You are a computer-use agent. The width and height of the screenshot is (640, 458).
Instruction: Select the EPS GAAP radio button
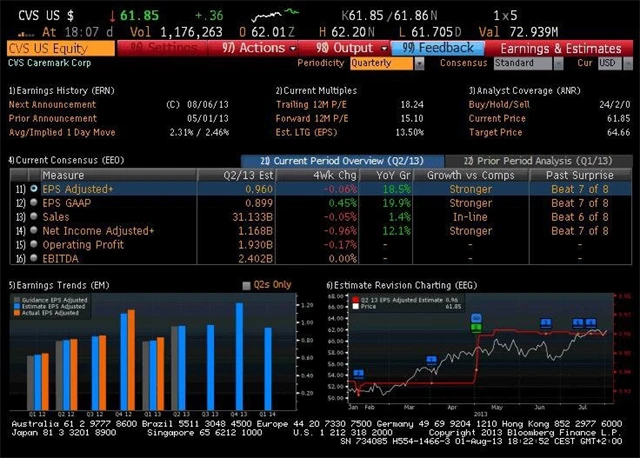[34, 202]
